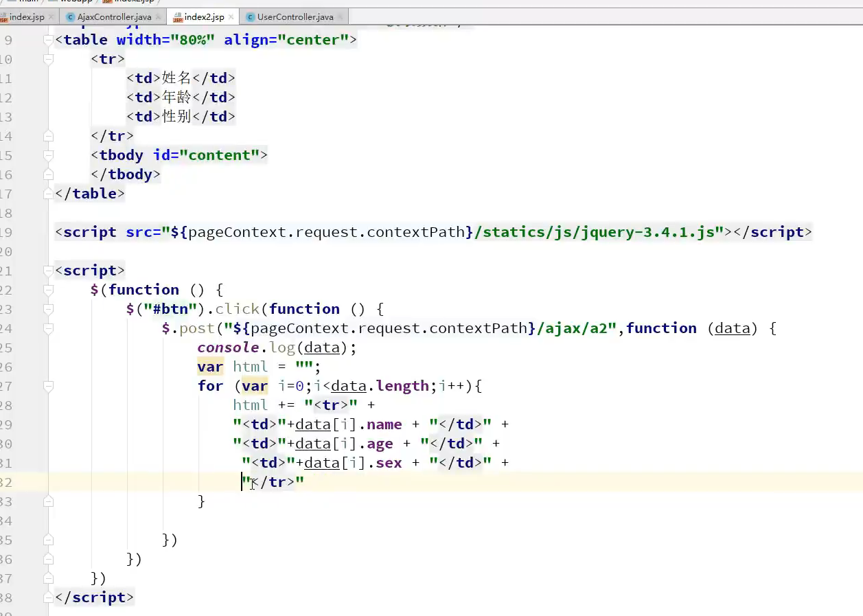Click the "content" id attribute value

[x=219, y=155]
